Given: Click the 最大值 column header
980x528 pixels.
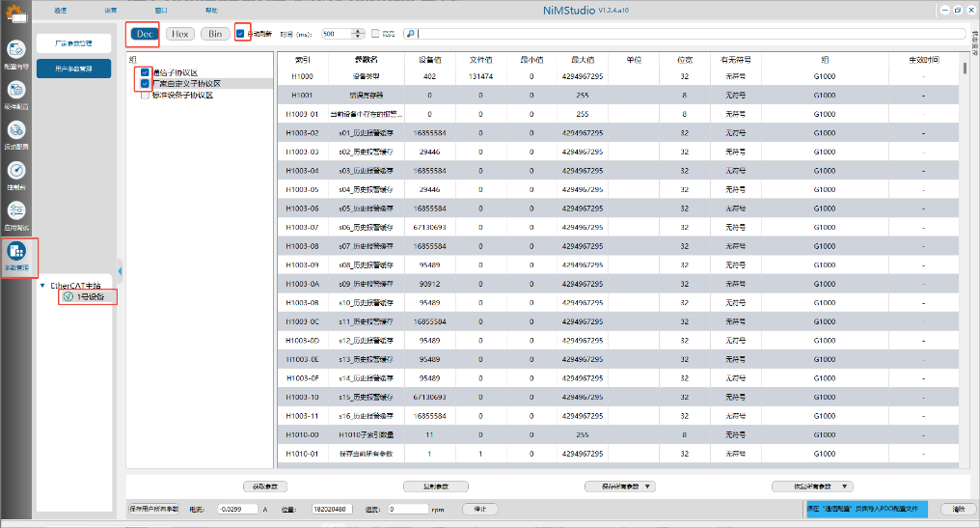Looking at the screenshot, I should click(583, 60).
